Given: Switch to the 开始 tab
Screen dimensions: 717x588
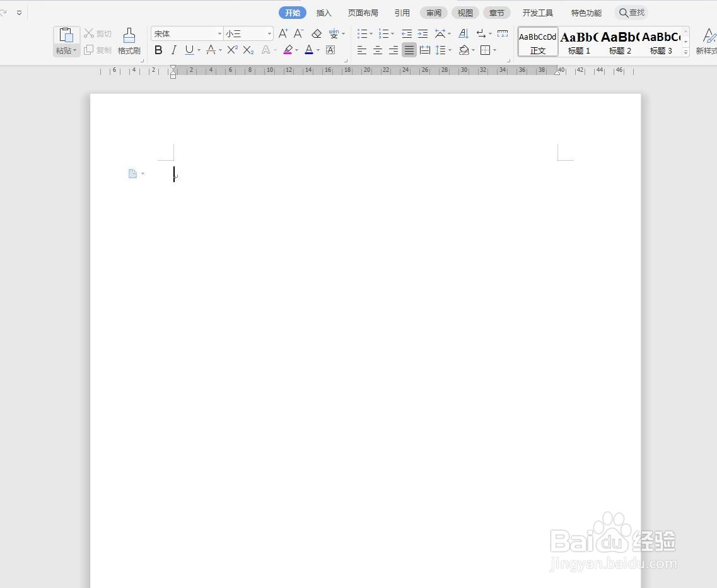Looking at the screenshot, I should click(293, 13).
